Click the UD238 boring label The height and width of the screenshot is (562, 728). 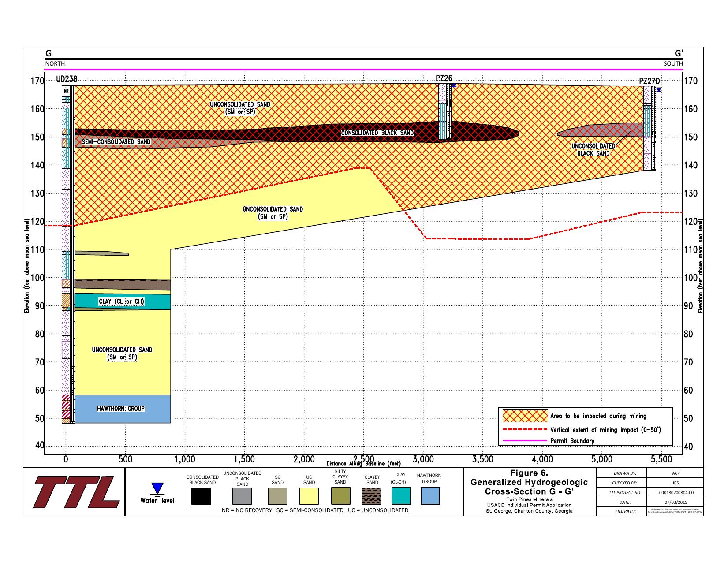pyautogui.click(x=67, y=79)
